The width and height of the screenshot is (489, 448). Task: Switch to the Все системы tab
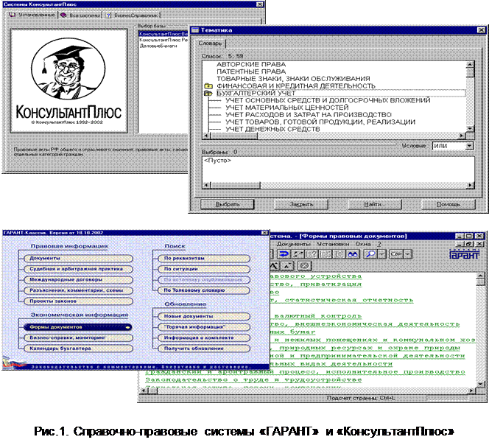tap(81, 15)
